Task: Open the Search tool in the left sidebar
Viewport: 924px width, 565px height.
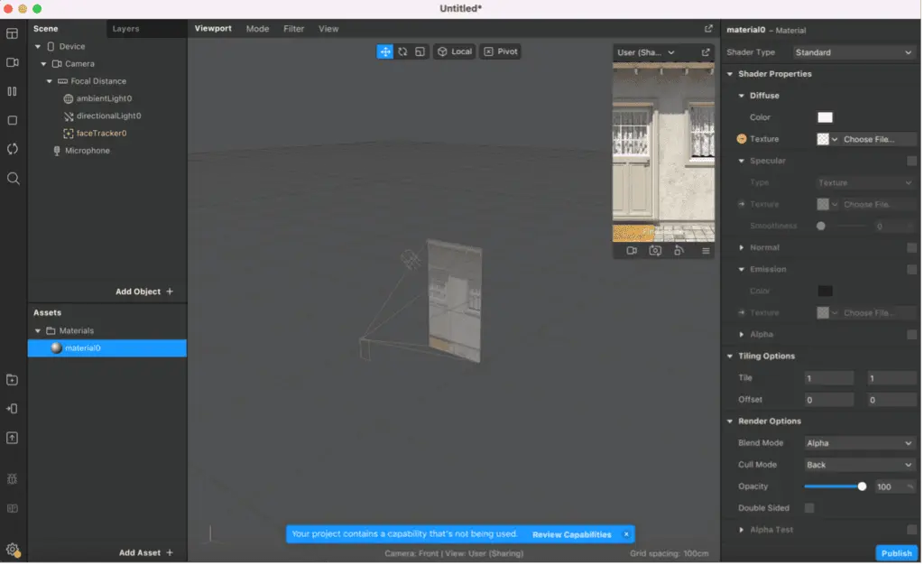Action: coord(12,178)
